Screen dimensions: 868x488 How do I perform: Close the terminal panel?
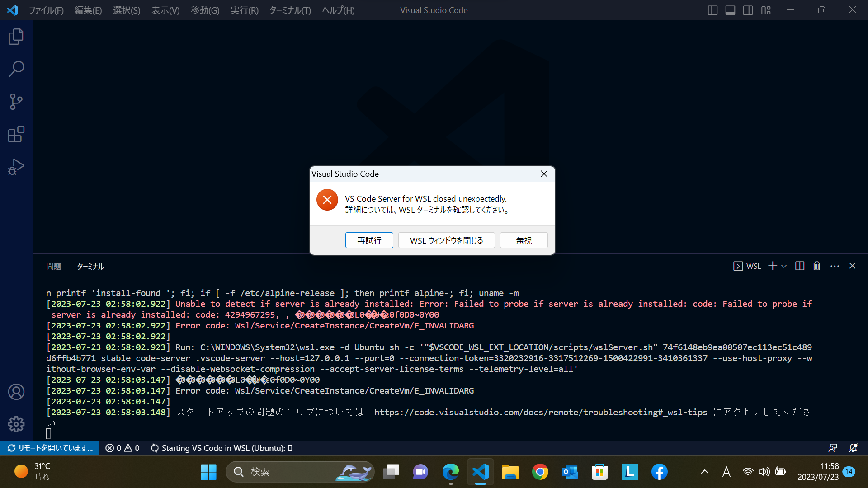[852, 266]
